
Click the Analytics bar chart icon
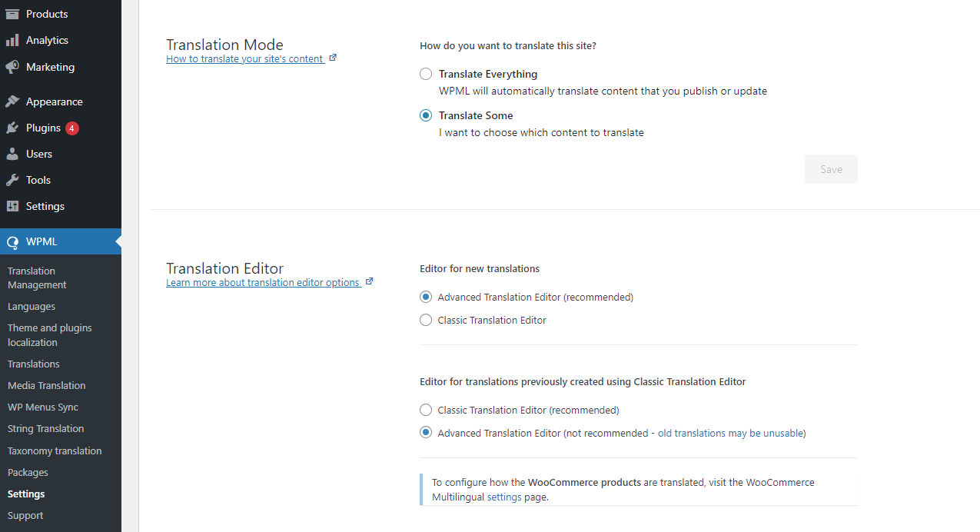(12, 40)
